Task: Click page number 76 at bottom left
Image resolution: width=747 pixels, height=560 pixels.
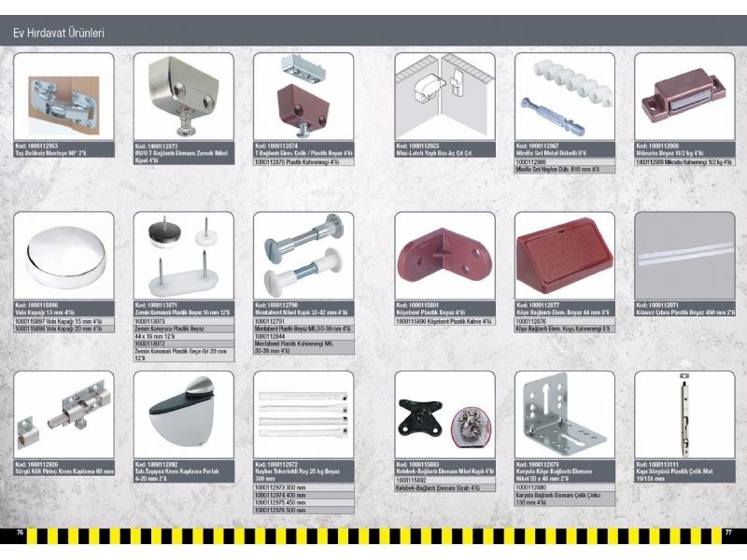Action: click(19, 532)
